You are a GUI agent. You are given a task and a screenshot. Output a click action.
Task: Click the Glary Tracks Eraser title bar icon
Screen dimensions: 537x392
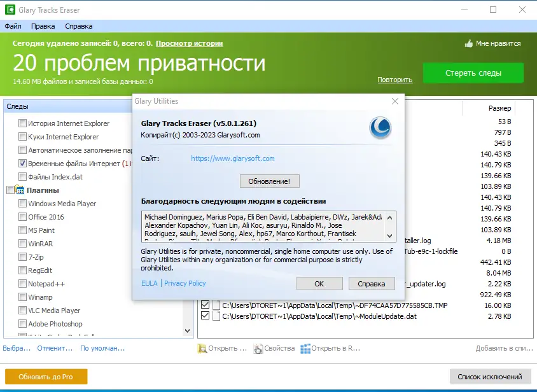point(10,10)
